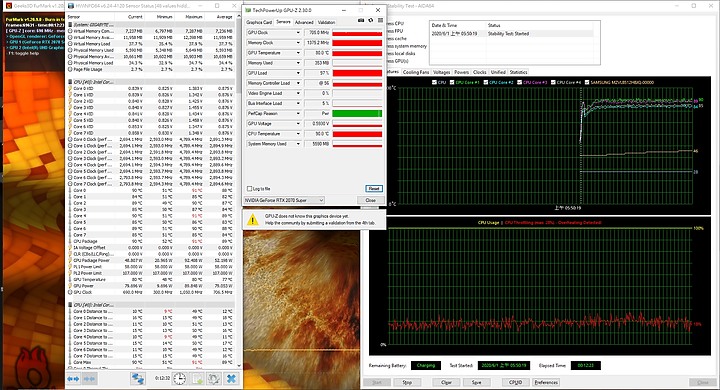
Task: Open the GPU Clock sensor dropdown
Action: [298, 33]
